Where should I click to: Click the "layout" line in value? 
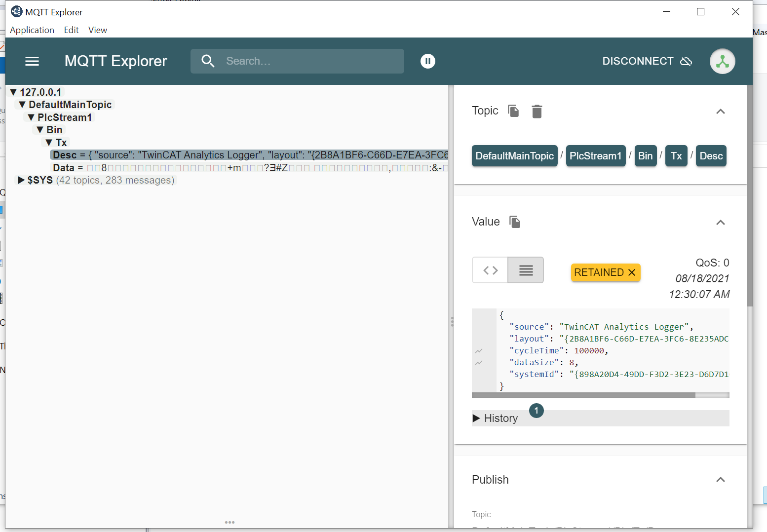(x=619, y=339)
